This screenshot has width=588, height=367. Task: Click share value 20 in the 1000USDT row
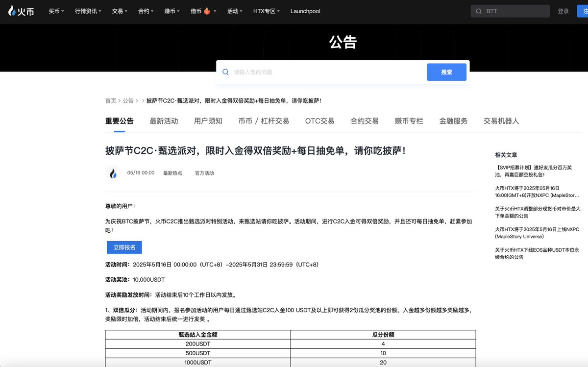[383, 363]
